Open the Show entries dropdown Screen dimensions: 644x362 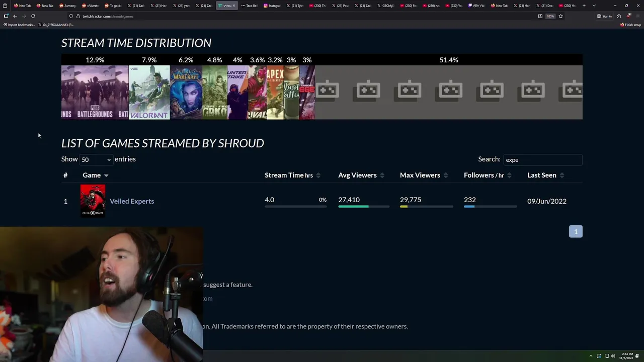pos(96,159)
